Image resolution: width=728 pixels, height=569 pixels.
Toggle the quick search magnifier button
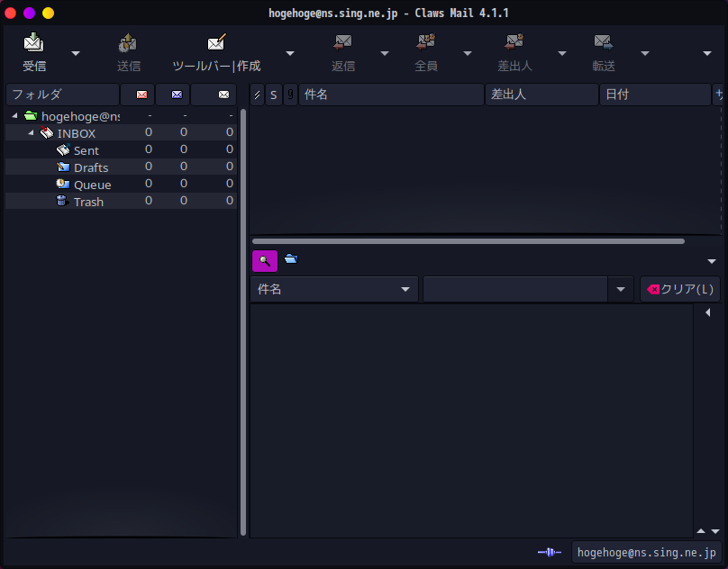pyautogui.click(x=265, y=261)
